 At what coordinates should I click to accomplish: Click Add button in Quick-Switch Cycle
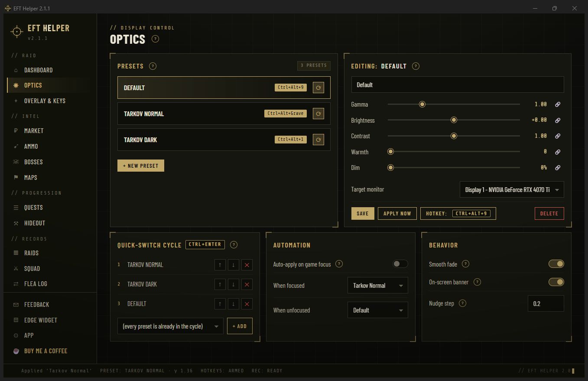[x=240, y=326]
